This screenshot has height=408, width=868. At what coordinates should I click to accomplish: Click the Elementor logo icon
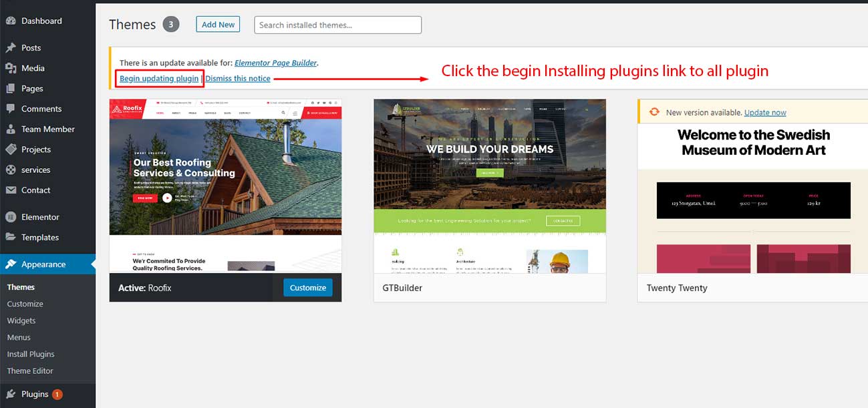(x=11, y=217)
